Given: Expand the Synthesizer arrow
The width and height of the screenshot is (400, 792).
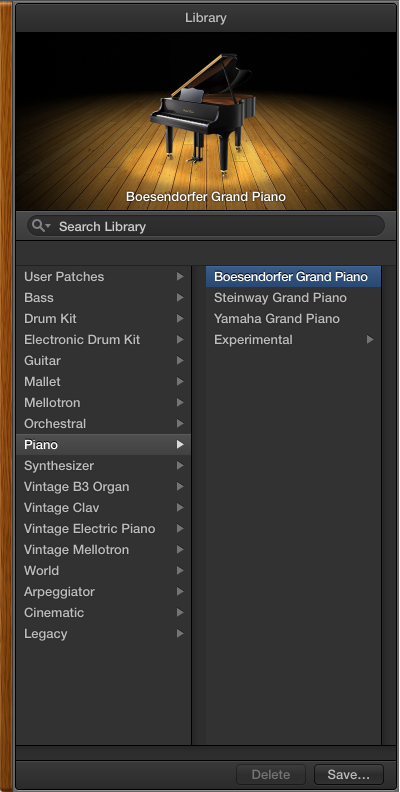Looking at the screenshot, I should pos(180,466).
